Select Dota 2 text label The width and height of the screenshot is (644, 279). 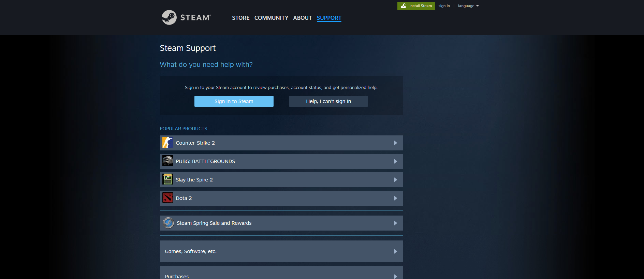(x=184, y=198)
